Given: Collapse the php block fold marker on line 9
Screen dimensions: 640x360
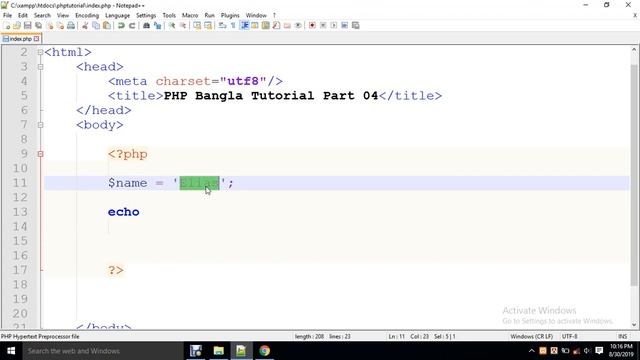Looking at the screenshot, I should pos(40,154).
